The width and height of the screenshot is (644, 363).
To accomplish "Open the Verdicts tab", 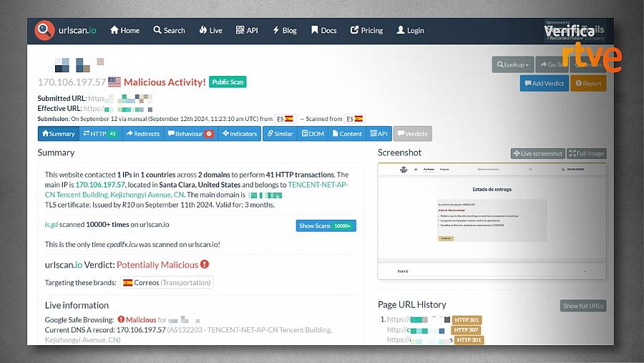I will click(x=412, y=134).
